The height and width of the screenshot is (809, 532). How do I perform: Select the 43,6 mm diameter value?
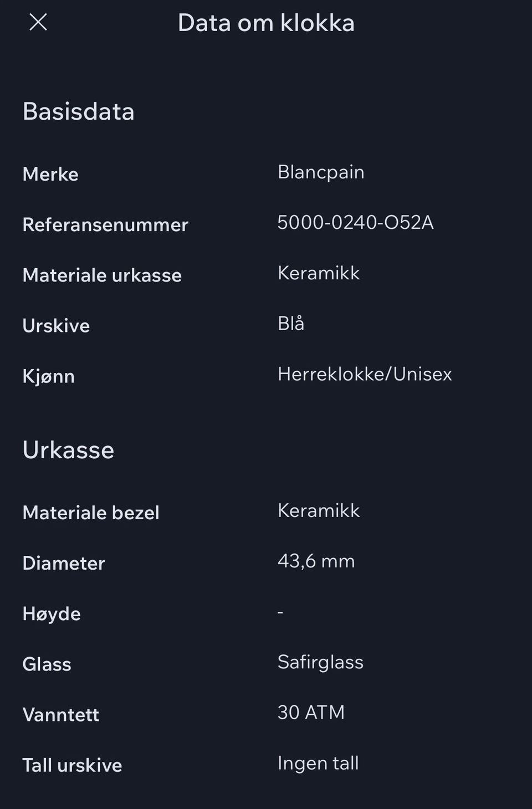(316, 561)
